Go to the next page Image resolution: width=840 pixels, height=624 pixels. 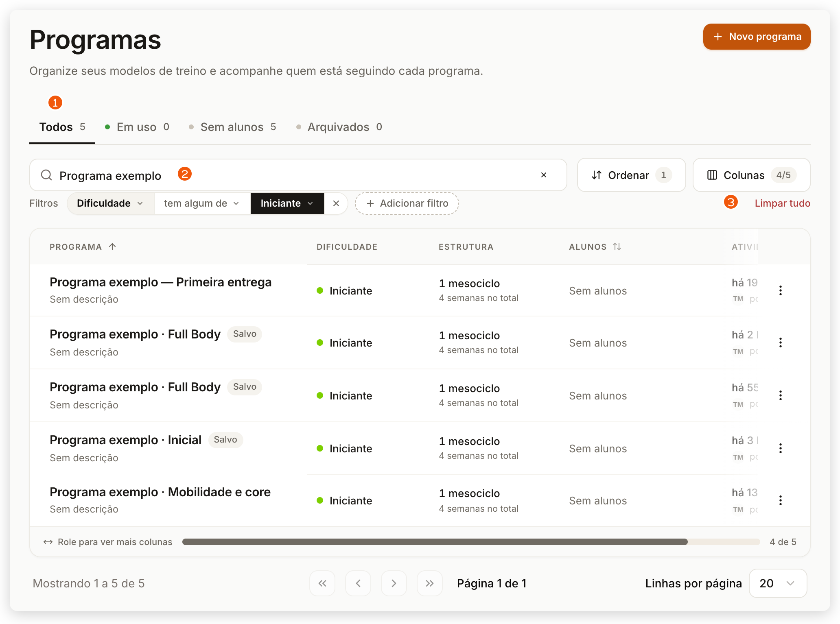click(x=394, y=583)
